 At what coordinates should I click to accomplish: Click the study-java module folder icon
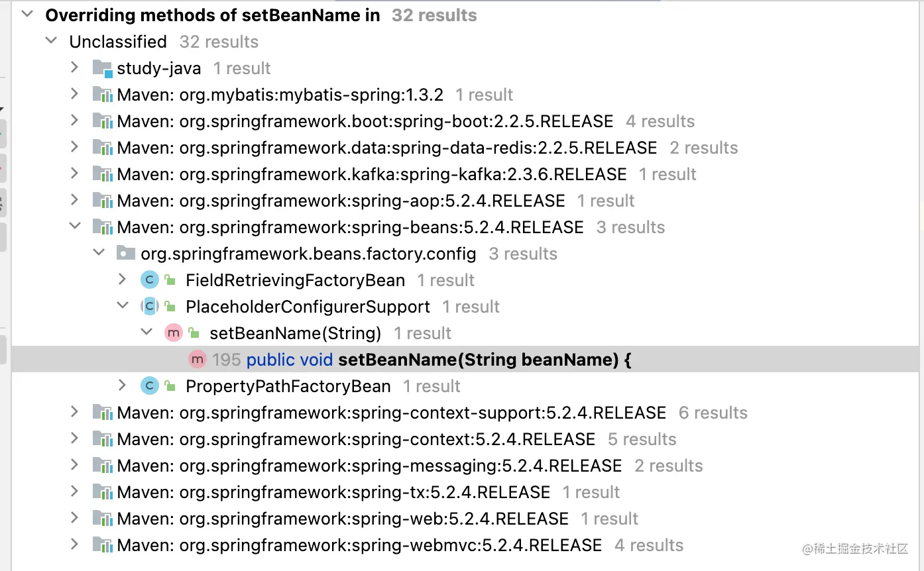click(102, 68)
